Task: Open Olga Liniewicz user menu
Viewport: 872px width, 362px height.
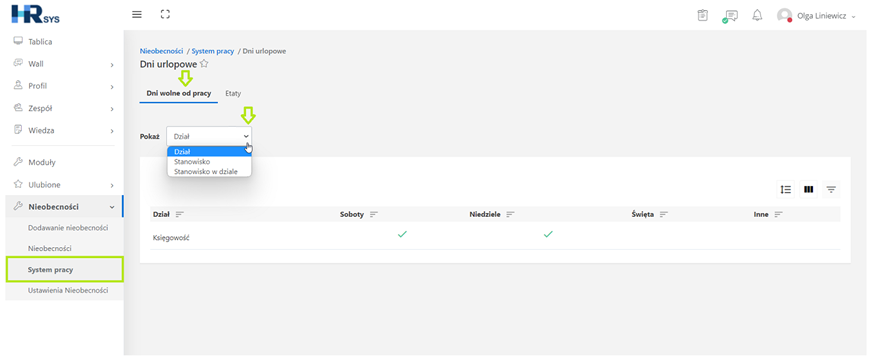Action: click(x=826, y=16)
